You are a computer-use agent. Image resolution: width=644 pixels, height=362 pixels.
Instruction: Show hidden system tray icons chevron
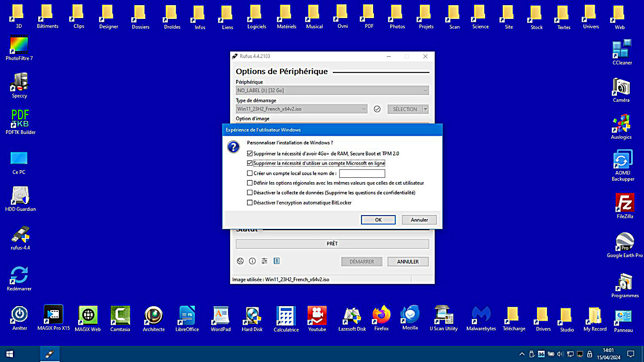(x=522, y=354)
